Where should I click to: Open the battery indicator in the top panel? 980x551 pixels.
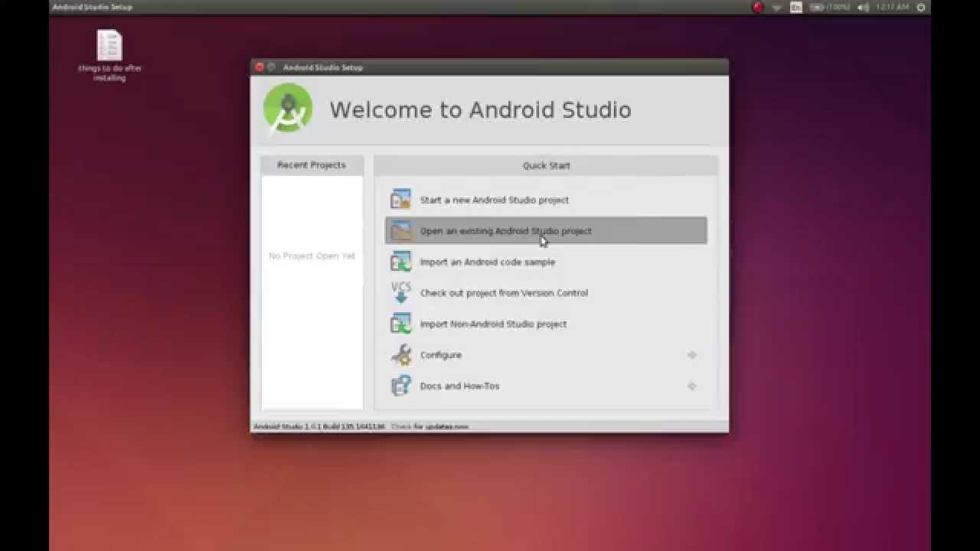pyautogui.click(x=830, y=7)
